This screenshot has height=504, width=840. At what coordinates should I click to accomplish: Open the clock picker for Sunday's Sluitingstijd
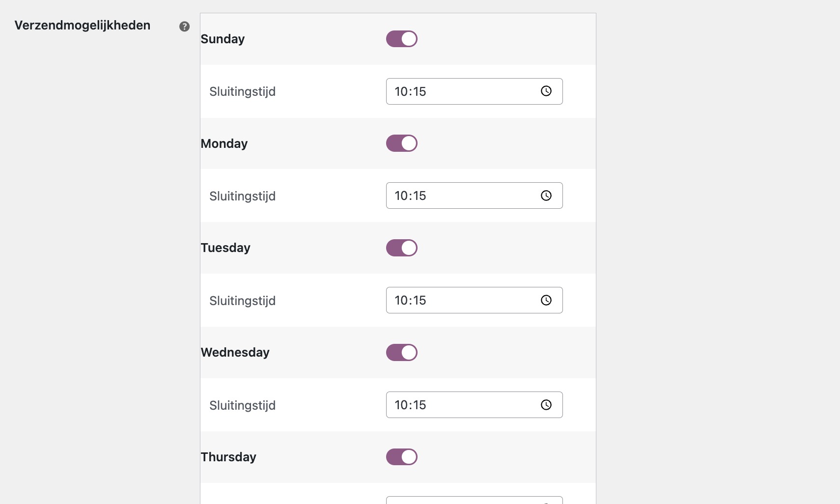tap(546, 91)
